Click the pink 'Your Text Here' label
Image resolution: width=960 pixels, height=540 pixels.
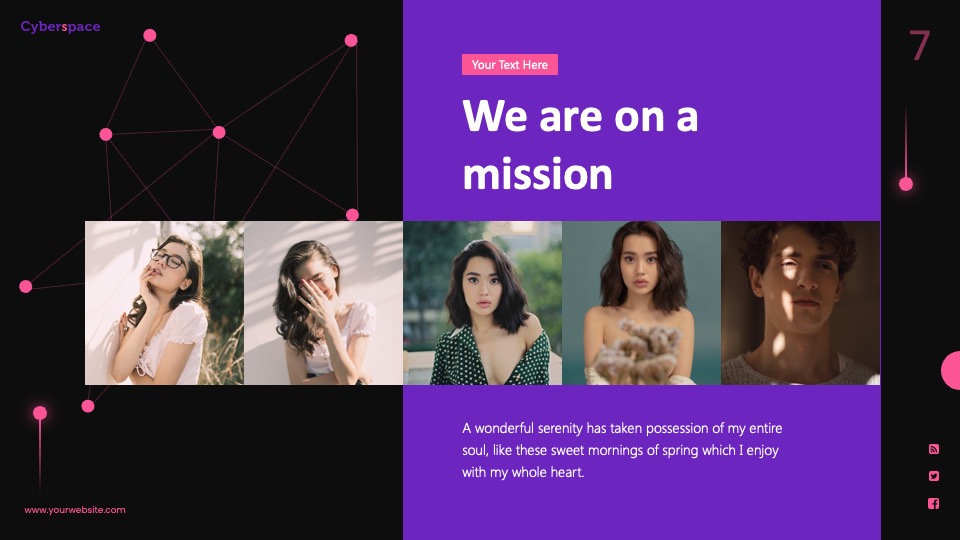pyautogui.click(x=509, y=64)
